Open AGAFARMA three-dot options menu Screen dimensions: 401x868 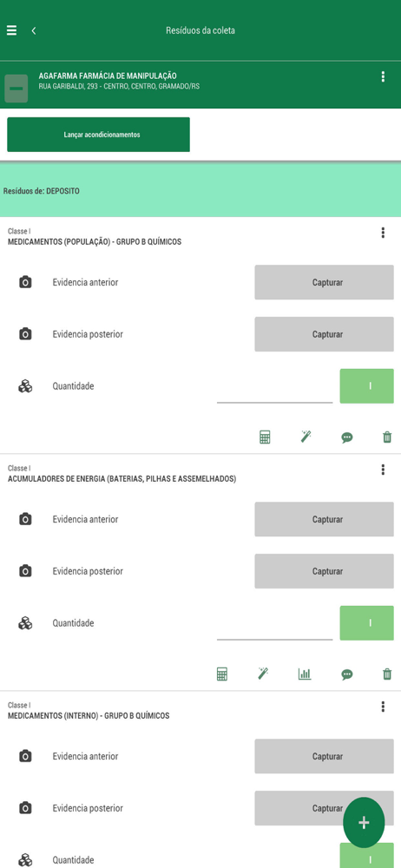(x=383, y=77)
